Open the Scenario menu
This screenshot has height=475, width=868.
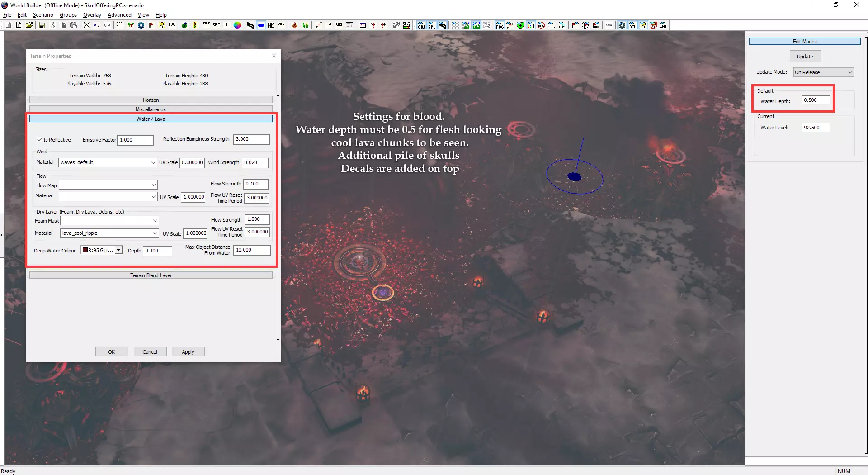click(43, 15)
